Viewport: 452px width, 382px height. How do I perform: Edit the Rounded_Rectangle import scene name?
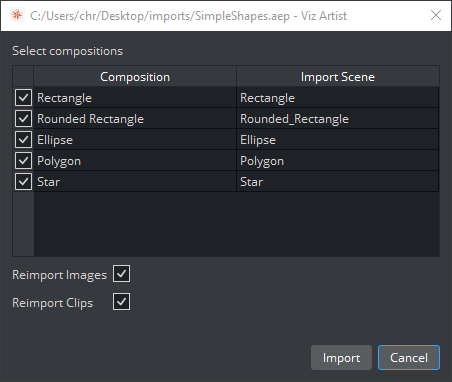click(338, 119)
